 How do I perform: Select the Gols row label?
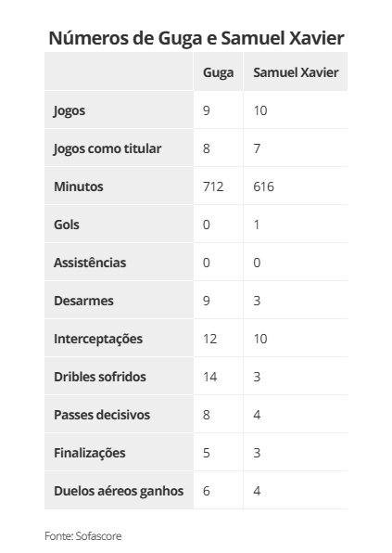click(67, 225)
